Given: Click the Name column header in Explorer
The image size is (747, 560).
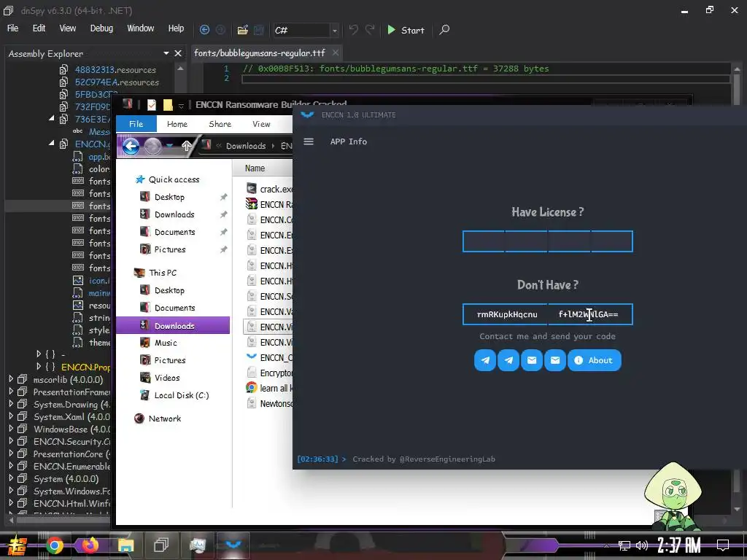Looking at the screenshot, I should [x=255, y=168].
